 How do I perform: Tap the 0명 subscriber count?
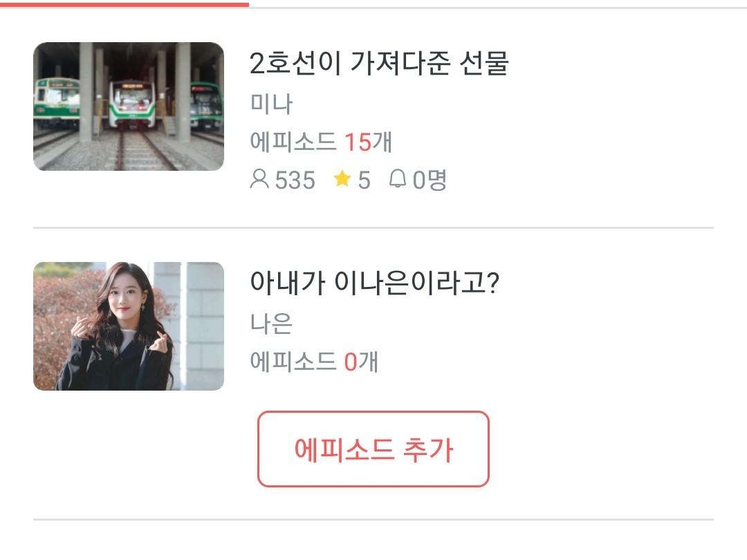click(x=430, y=180)
